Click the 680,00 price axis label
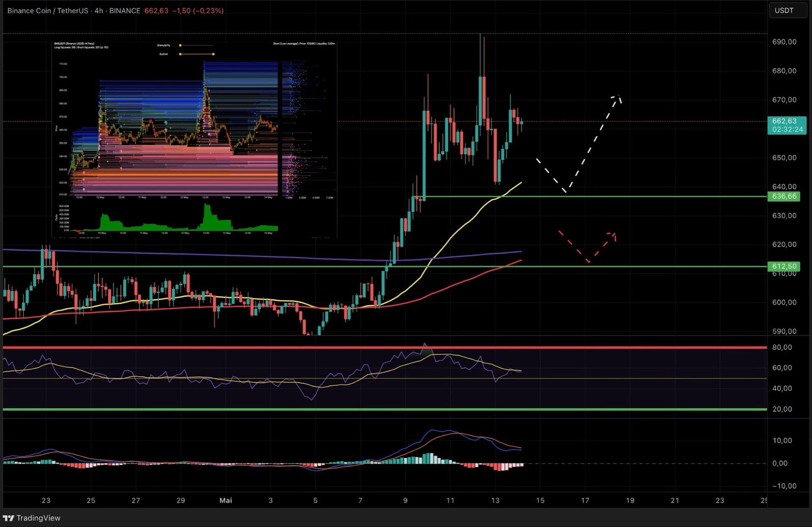Image resolution: width=812 pixels, height=527 pixels. [x=784, y=71]
